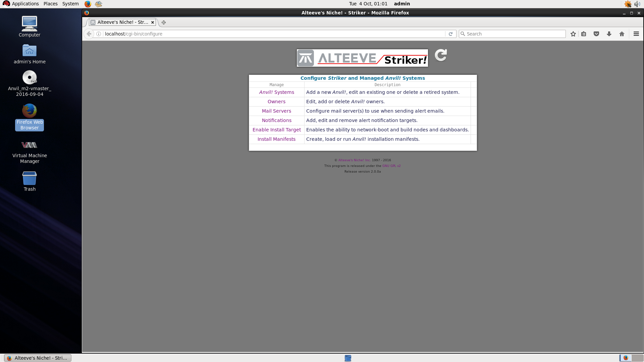Viewport: 644px width, 362px height.
Task: Click 'Add a new Anvil!, edit an existing' description
Action: point(383,92)
